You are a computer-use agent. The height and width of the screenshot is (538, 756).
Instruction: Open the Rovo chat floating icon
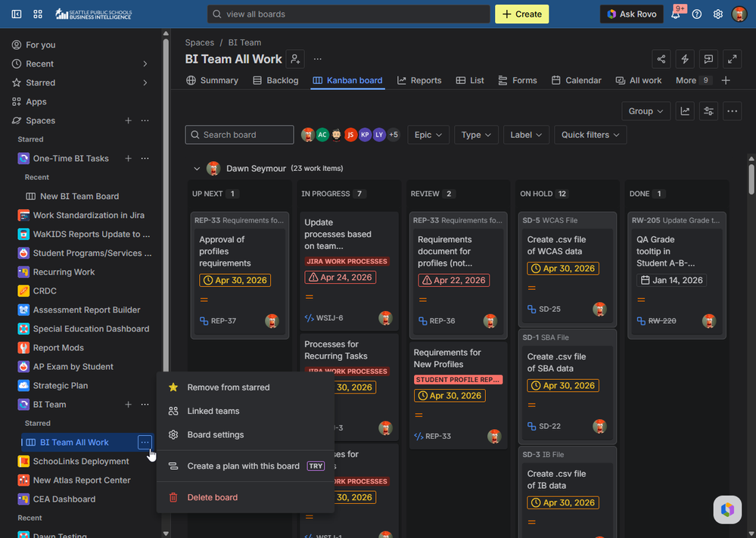tap(727, 509)
